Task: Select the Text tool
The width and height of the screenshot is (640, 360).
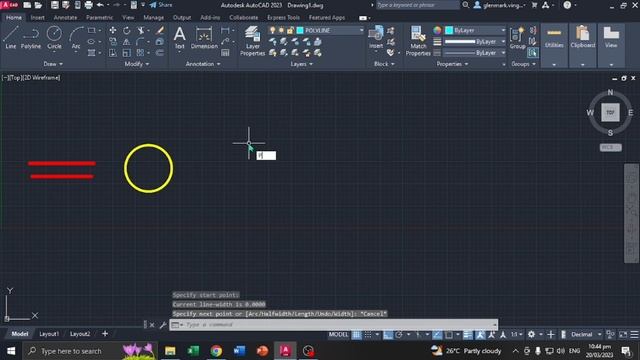Action: 180,38
